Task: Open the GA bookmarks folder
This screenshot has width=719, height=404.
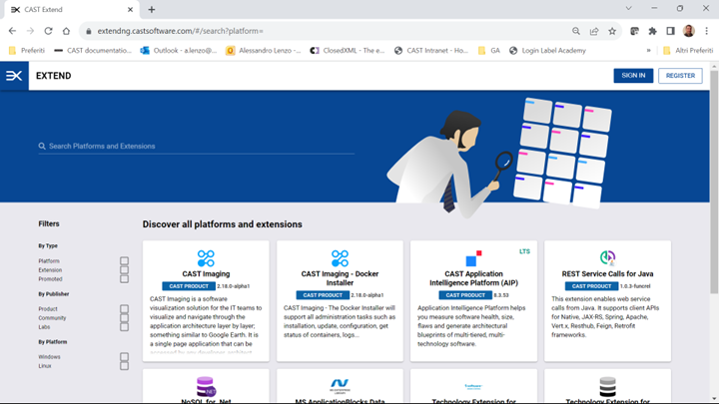Action: point(489,50)
